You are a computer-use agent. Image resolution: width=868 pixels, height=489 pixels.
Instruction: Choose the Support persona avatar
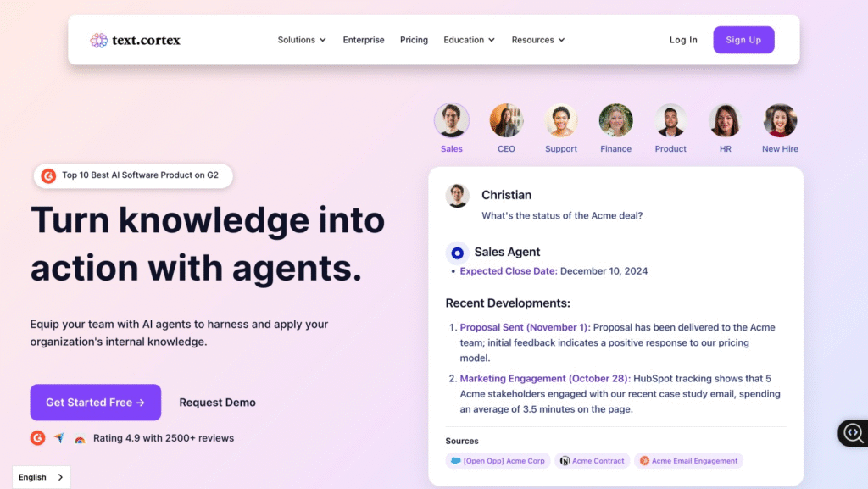tap(561, 121)
